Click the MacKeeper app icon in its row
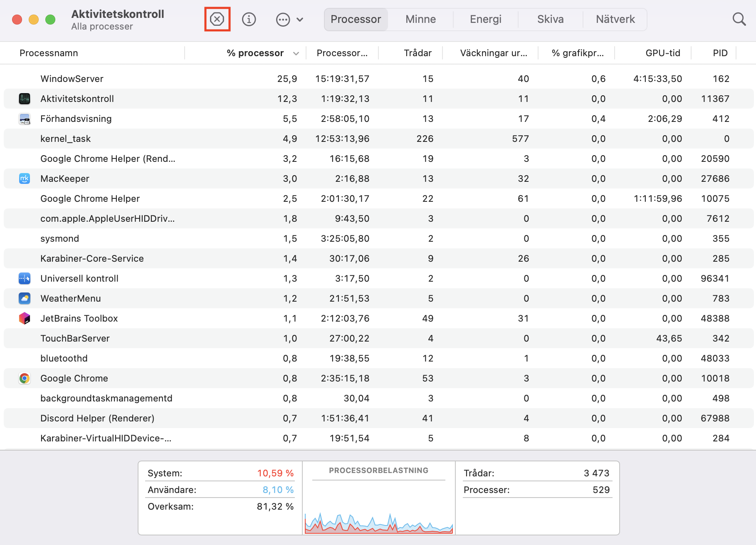756x545 pixels. click(x=25, y=178)
